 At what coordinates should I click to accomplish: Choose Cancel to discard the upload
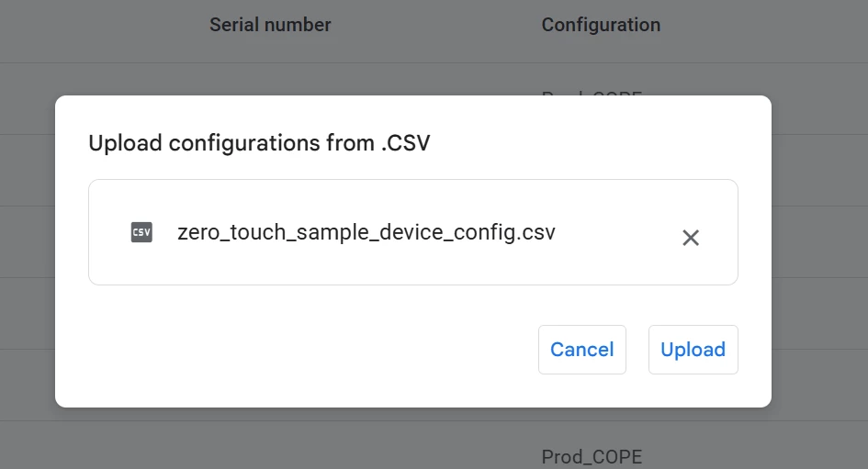tap(581, 350)
